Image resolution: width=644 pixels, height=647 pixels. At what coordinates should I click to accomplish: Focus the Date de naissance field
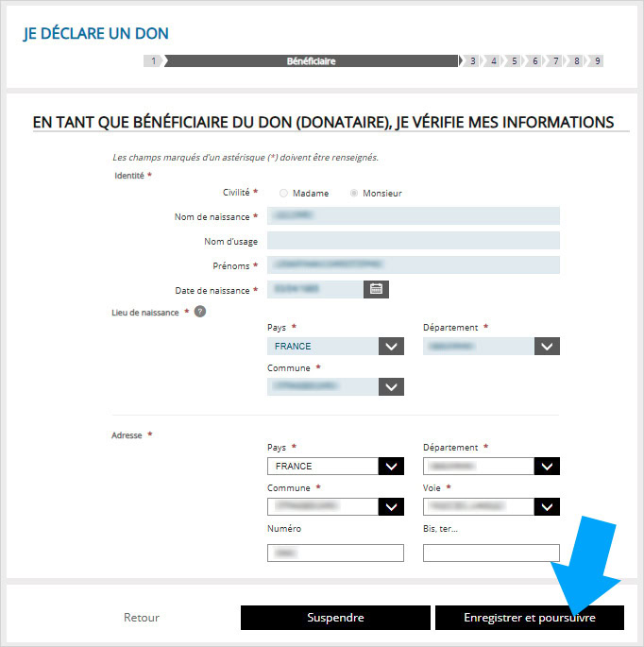point(315,289)
